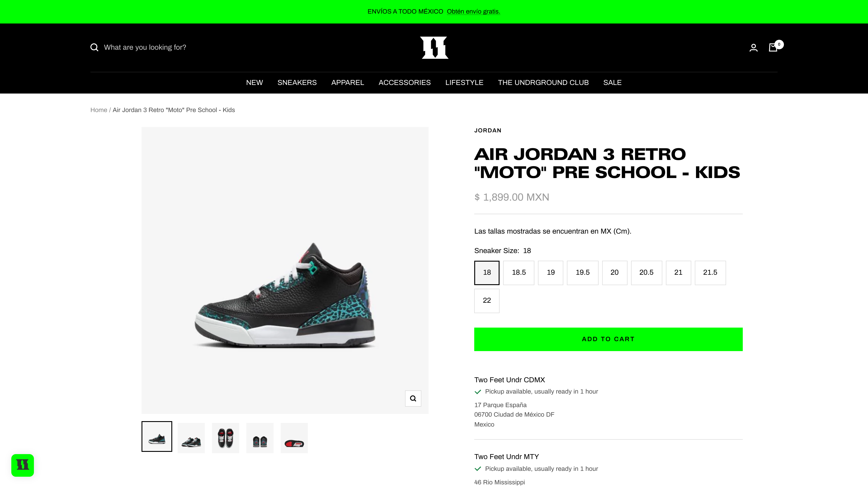Click the search magnifier icon
The height and width of the screenshot is (488, 868).
94,47
